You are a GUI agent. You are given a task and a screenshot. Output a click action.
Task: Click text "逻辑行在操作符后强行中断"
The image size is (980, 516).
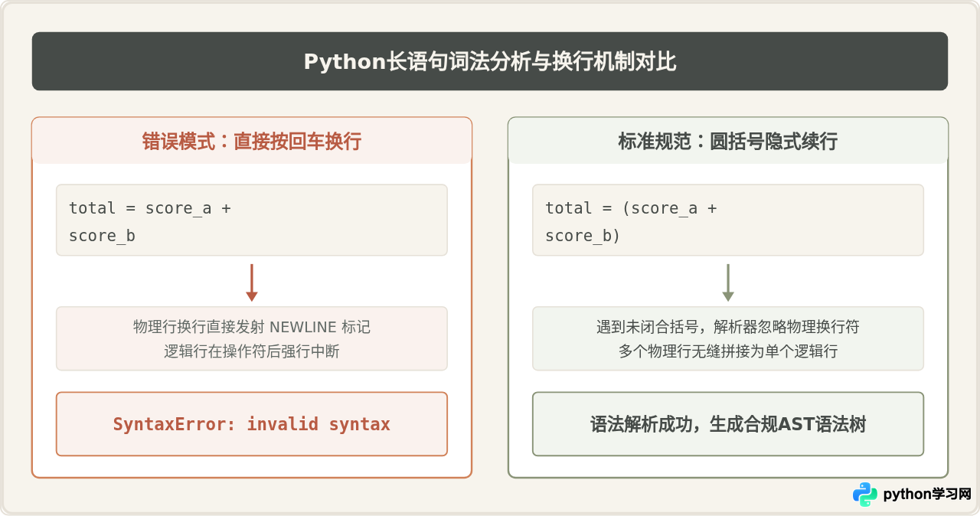point(252,351)
